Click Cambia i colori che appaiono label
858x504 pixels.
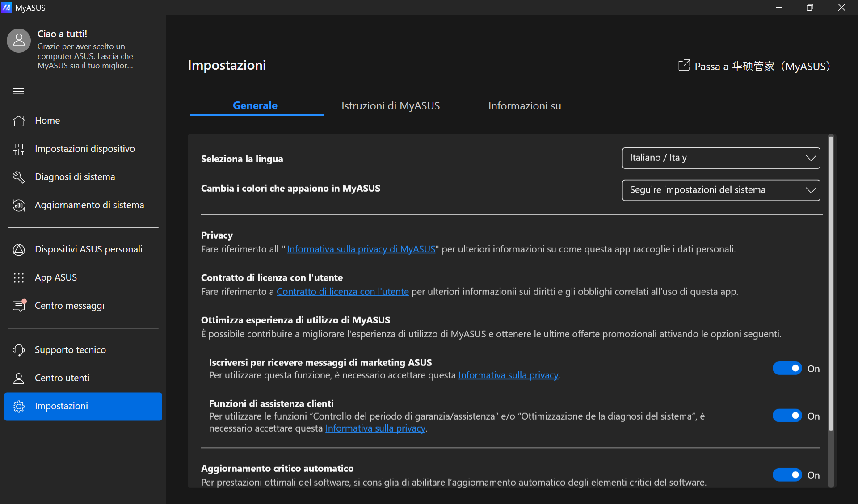290,189
